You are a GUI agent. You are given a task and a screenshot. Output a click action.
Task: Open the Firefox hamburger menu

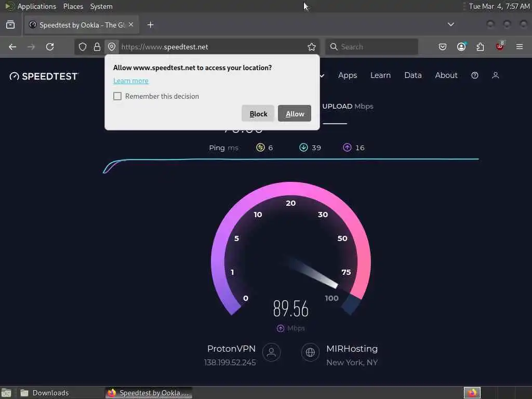[x=520, y=47]
